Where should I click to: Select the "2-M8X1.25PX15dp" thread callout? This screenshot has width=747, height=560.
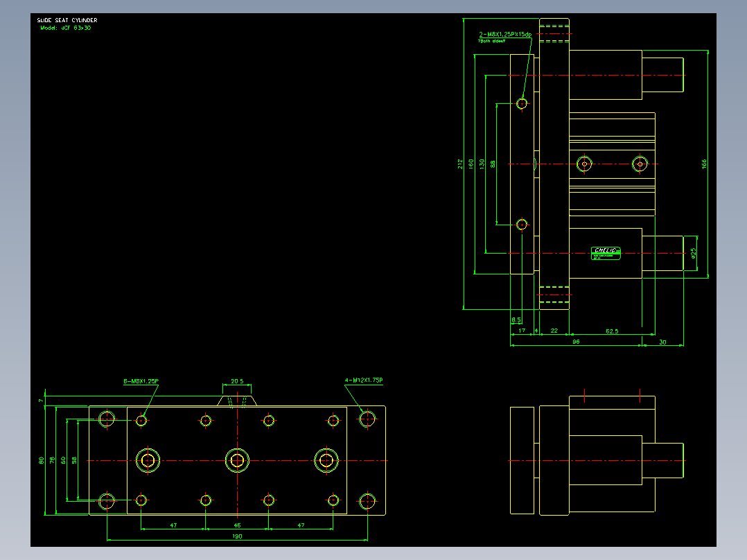tap(505, 35)
